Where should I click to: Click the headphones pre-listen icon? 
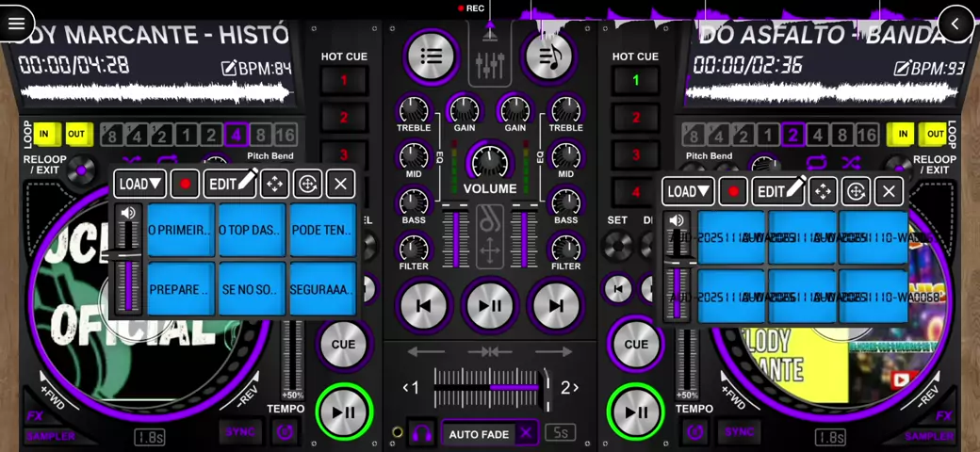tap(421, 434)
